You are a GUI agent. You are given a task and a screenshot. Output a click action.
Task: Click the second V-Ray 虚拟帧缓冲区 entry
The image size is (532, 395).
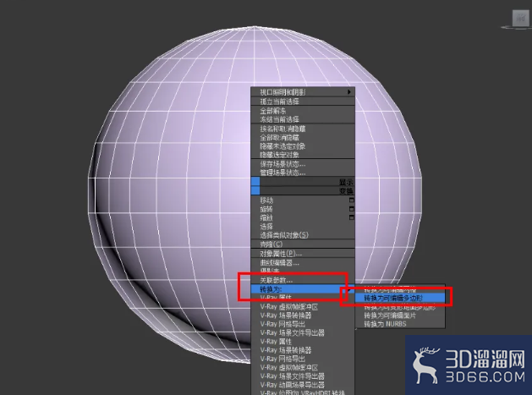point(303,368)
